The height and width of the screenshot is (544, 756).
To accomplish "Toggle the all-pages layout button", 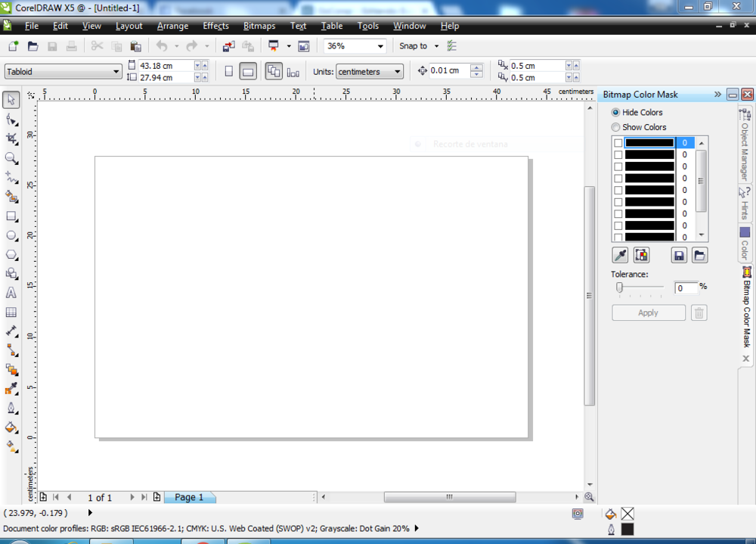I will [x=274, y=71].
